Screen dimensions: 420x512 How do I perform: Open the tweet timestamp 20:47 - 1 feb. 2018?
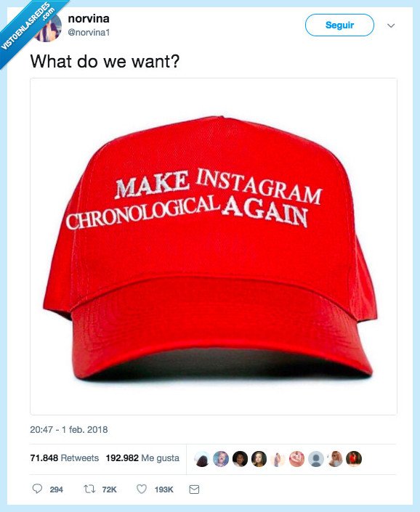click(x=69, y=429)
